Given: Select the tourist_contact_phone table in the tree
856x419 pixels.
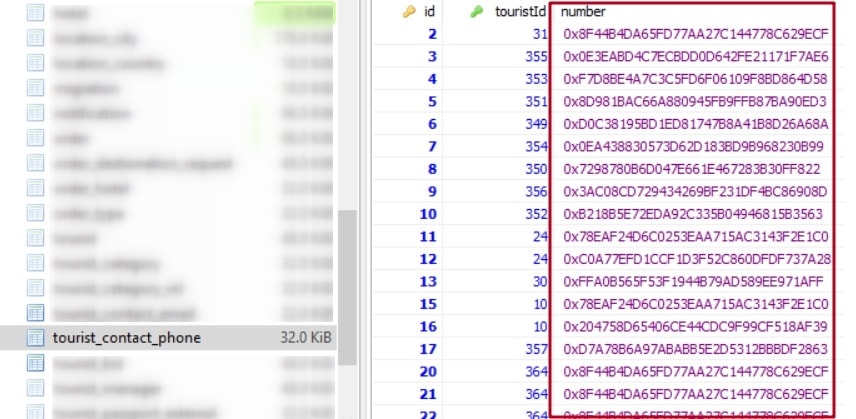Looking at the screenshot, I should 126,338.
